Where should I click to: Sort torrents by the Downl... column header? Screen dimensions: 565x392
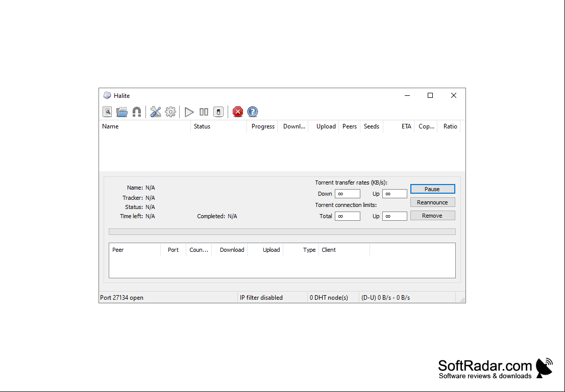click(x=293, y=126)
